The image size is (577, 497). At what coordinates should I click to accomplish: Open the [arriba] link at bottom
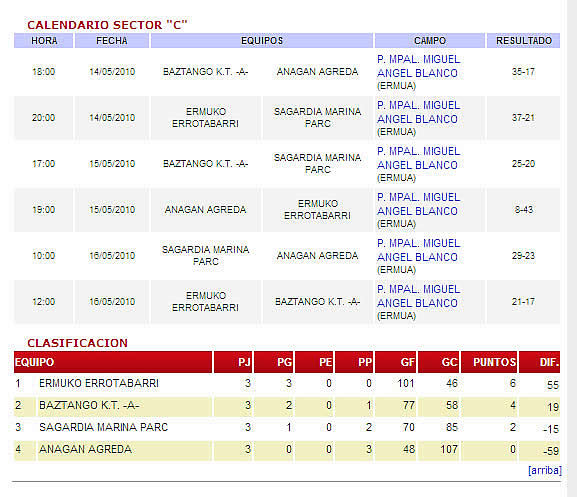tap(545, 470)
